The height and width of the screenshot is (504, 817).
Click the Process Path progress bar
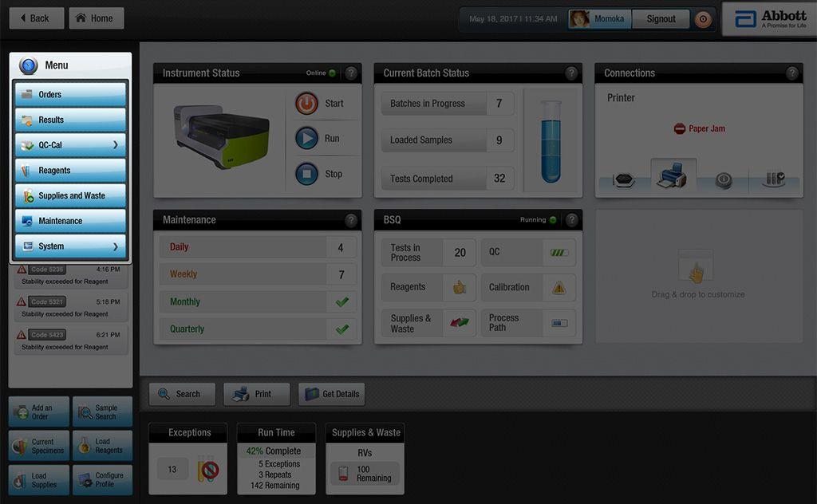pos(559,323)
